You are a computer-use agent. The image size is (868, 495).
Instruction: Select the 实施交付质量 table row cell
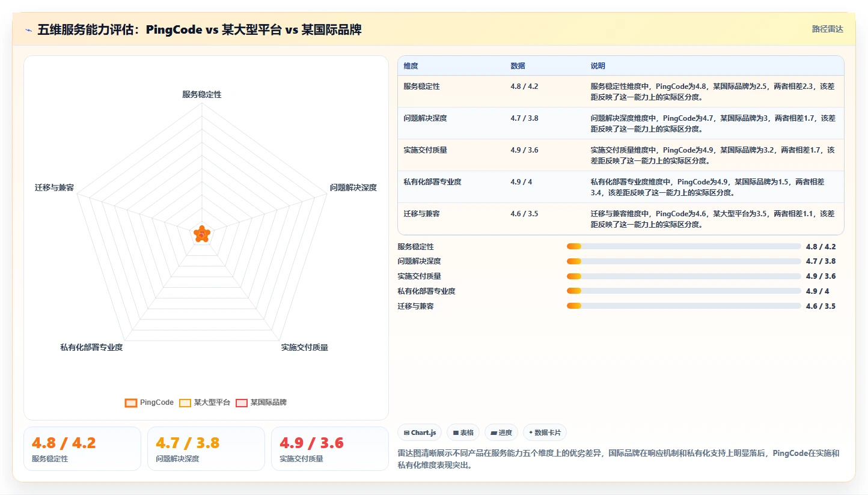click(x=426, y=150)
